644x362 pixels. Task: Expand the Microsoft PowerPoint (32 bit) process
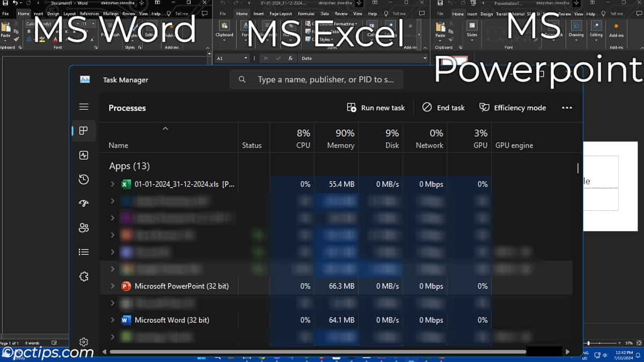click(112, 286)
